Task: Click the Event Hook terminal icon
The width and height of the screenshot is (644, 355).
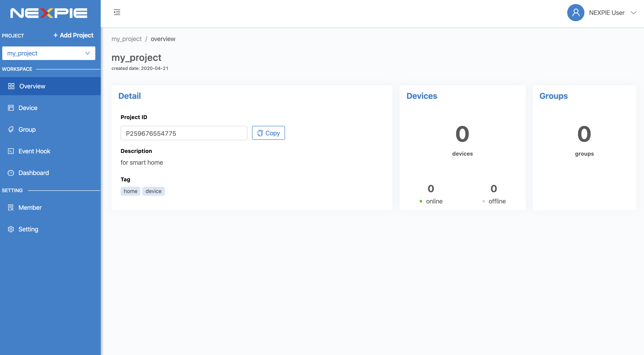Action: click(x=11, y=151)
